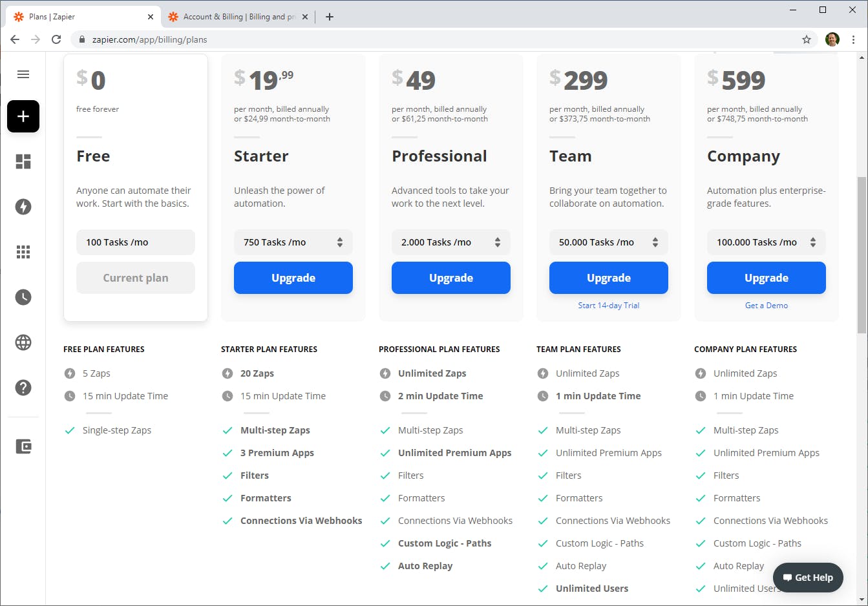Click the COMPANY PLAN FEATURES heading
868x606 pixels.
745,350
